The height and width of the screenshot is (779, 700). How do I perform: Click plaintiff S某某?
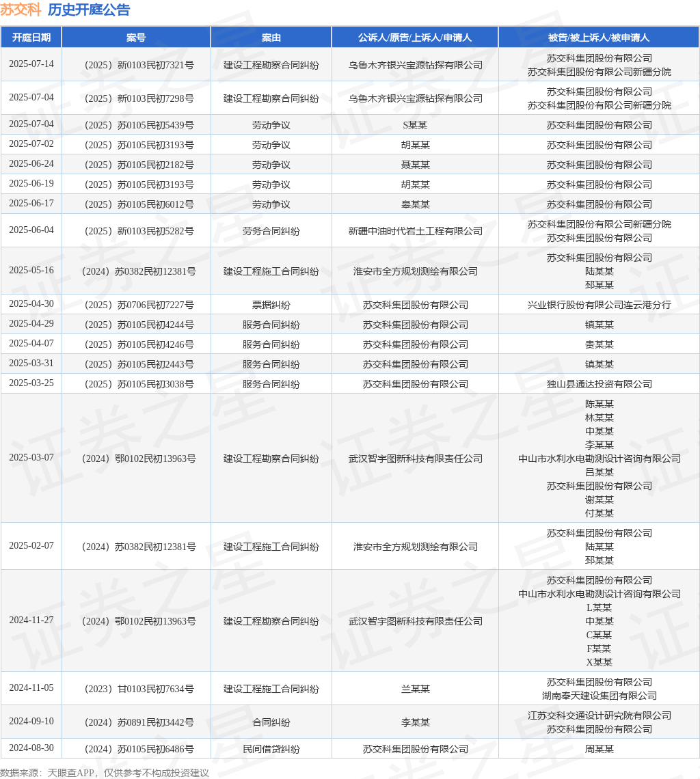point(415,125)
